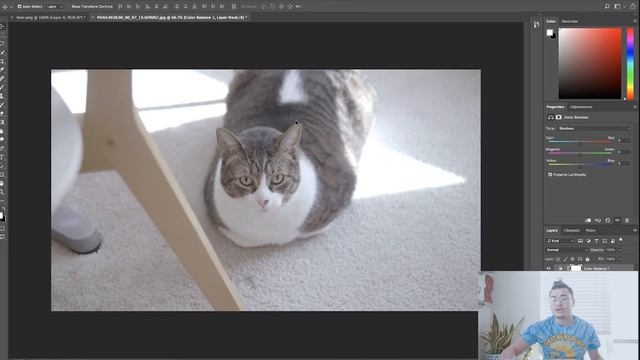Click the Magenta-Green slider
The image size is (640, 360).
[580, 153]
